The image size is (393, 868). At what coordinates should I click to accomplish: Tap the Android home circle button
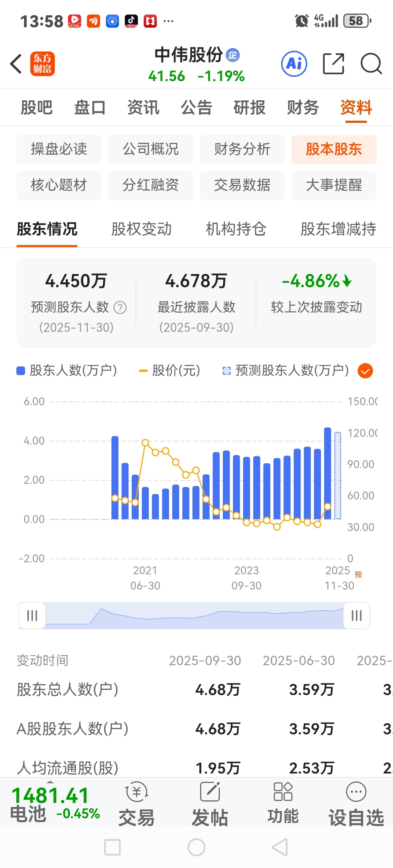pyautogui.click(x=196, y=847)
